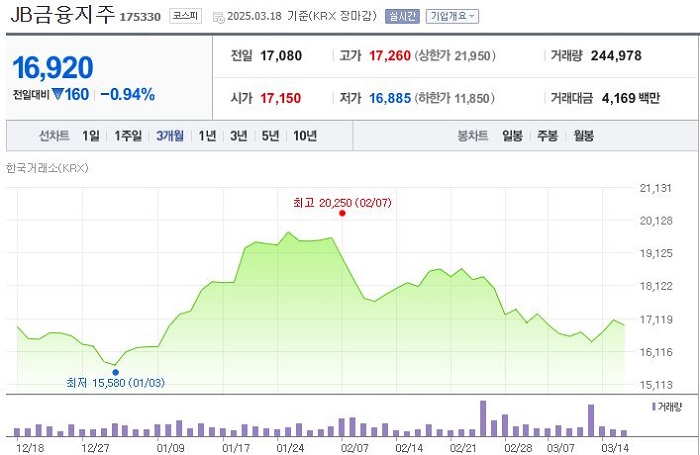Click the down triangle beside 160
This screenshot has width=700, height=455.
click(x=58, y=94)
